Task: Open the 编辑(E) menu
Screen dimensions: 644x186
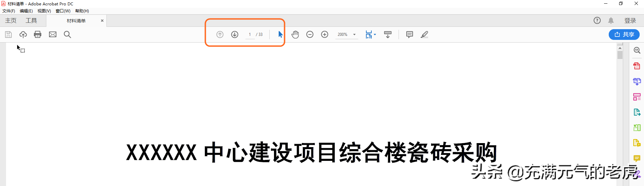Action: (x=26, y=11)
